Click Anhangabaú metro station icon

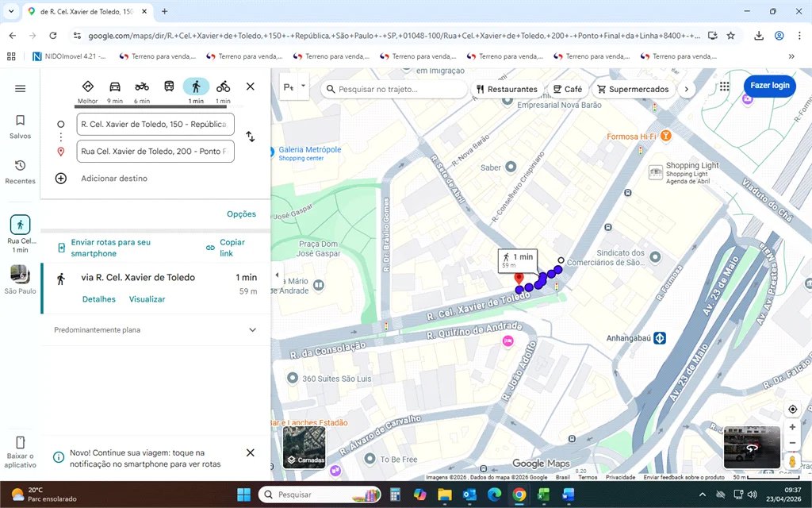point(660,338)
